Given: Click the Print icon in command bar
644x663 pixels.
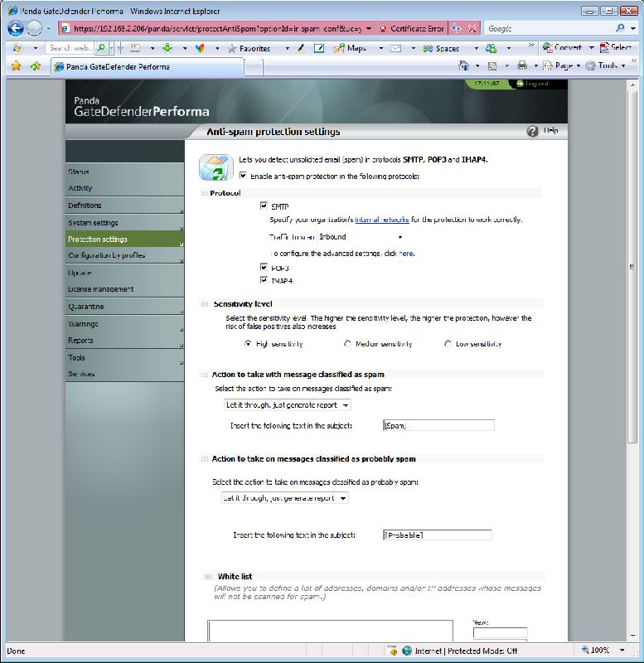Looking at the screenshot, I should coord(522,65).
